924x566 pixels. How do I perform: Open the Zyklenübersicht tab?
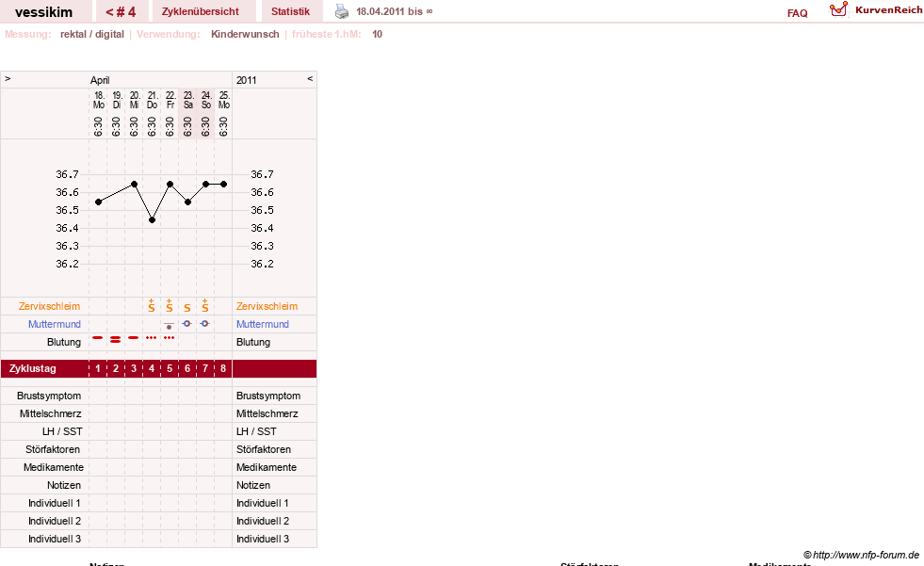[201, 11]
